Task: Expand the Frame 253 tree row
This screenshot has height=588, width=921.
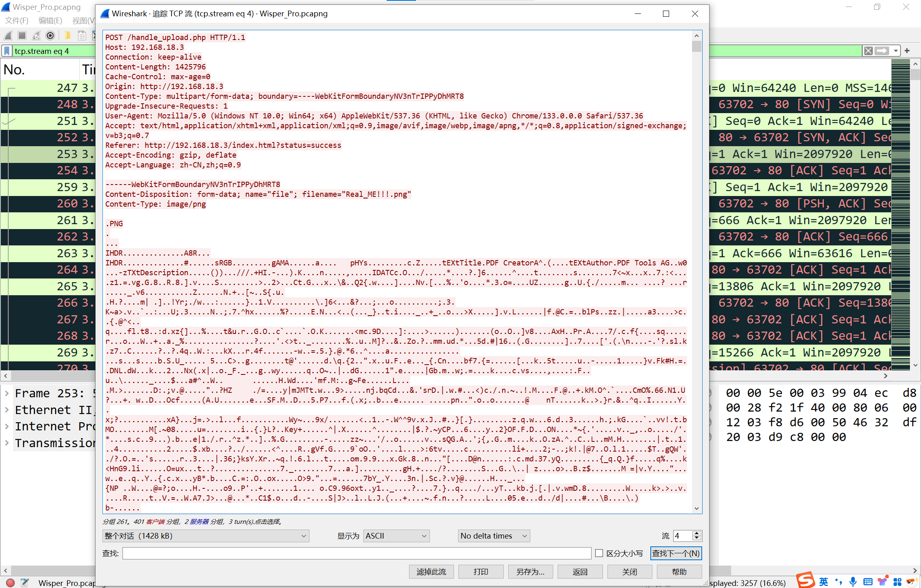Action: pyautogui.click(x=7, y=393)
